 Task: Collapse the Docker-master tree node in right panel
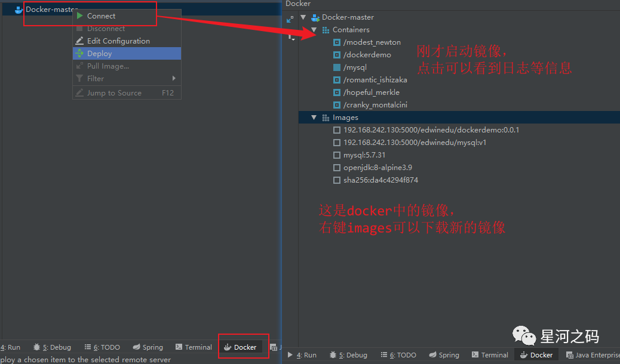pyautogui.click(x=303, y=17)
